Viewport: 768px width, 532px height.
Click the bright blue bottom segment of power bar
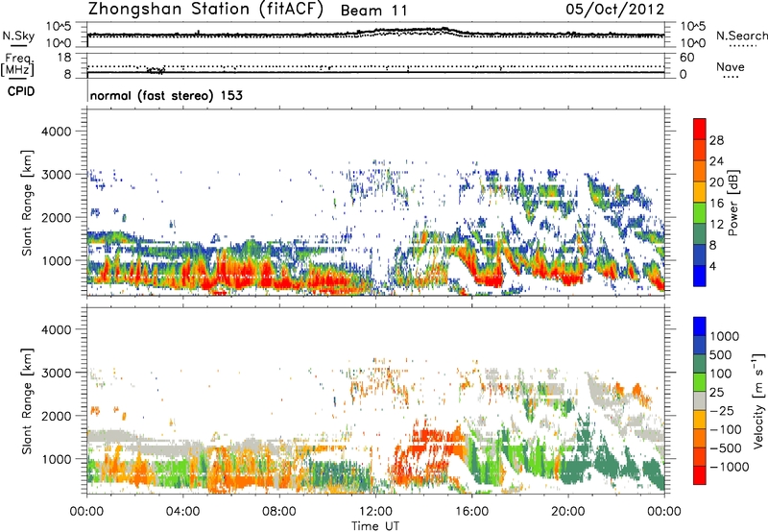pos(700,276)
